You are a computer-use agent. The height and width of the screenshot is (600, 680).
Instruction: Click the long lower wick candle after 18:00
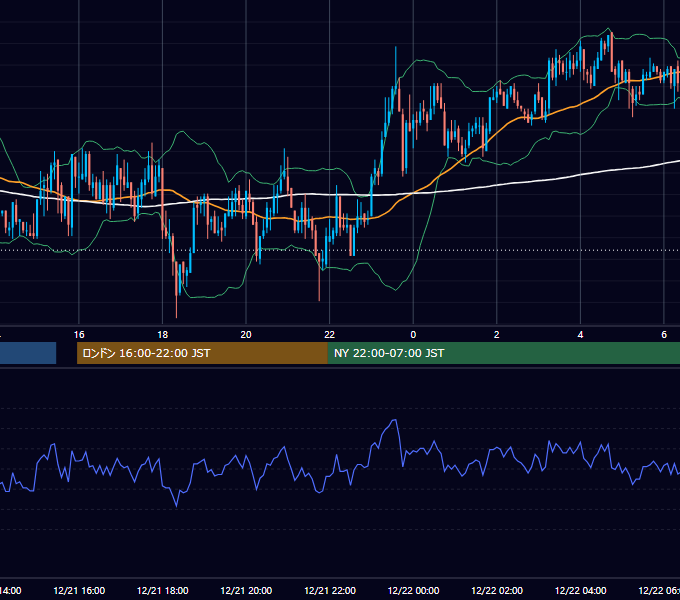point(177,290)
